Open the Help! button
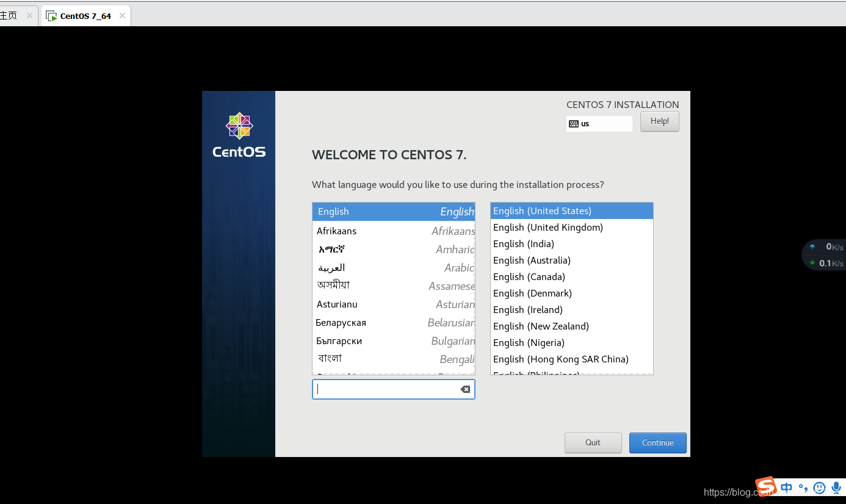 pos(659,121)
